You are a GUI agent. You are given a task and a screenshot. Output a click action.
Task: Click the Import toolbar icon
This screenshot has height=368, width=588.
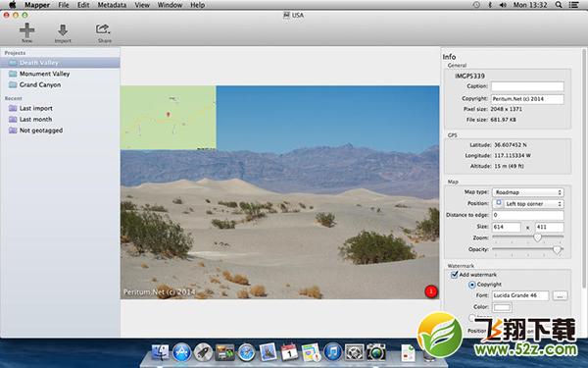click(63, 30)
